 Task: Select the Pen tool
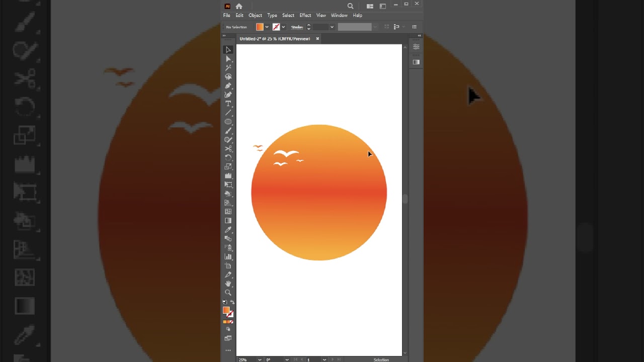(228, 86)
